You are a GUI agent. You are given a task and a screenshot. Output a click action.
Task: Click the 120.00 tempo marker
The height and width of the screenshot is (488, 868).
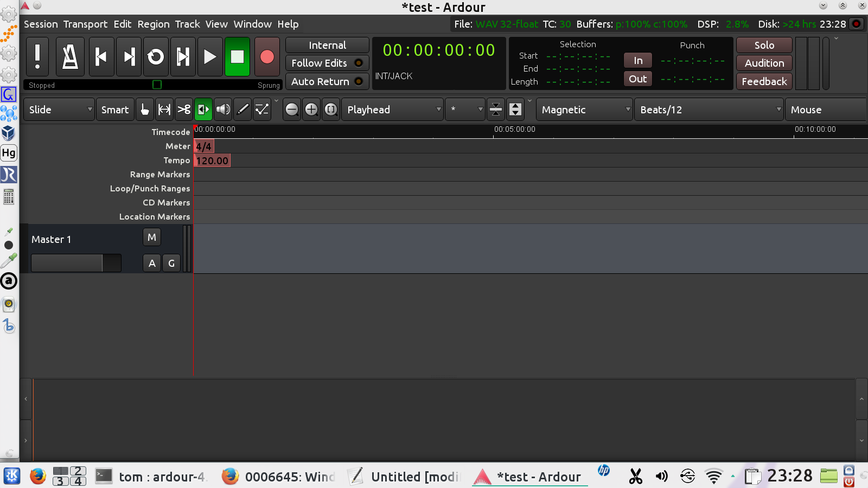click(212, 160)
